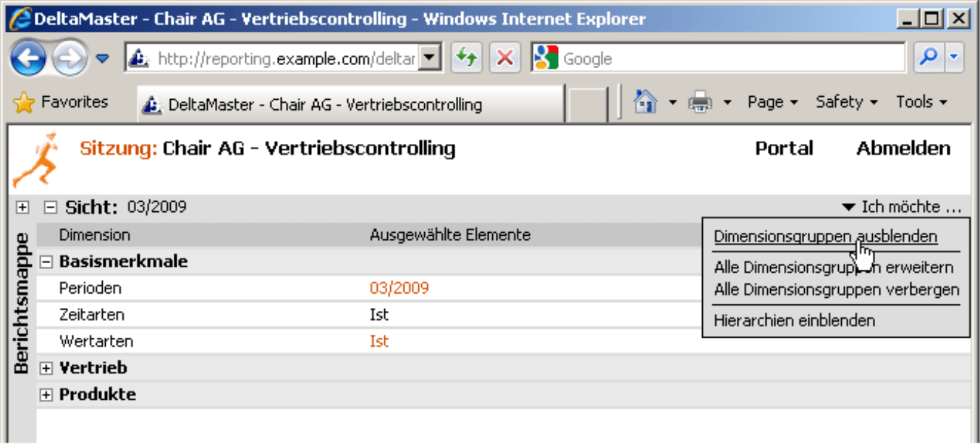The image size is (980, 444).
Task: Choose Alle Dimensionsgruppen erweitern
Action: click(834, 268)
